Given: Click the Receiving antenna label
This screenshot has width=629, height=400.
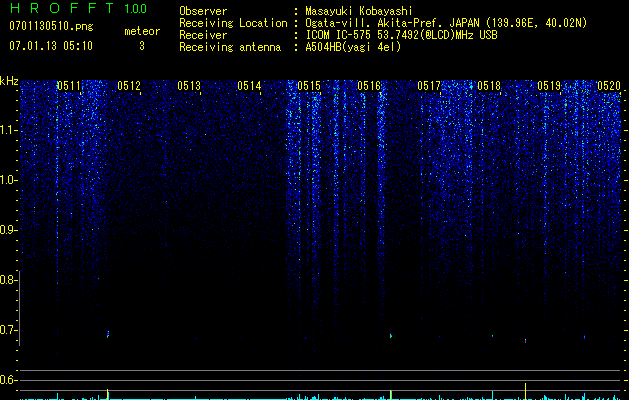Looking at the screenshot, I should (x=230, y=47).
